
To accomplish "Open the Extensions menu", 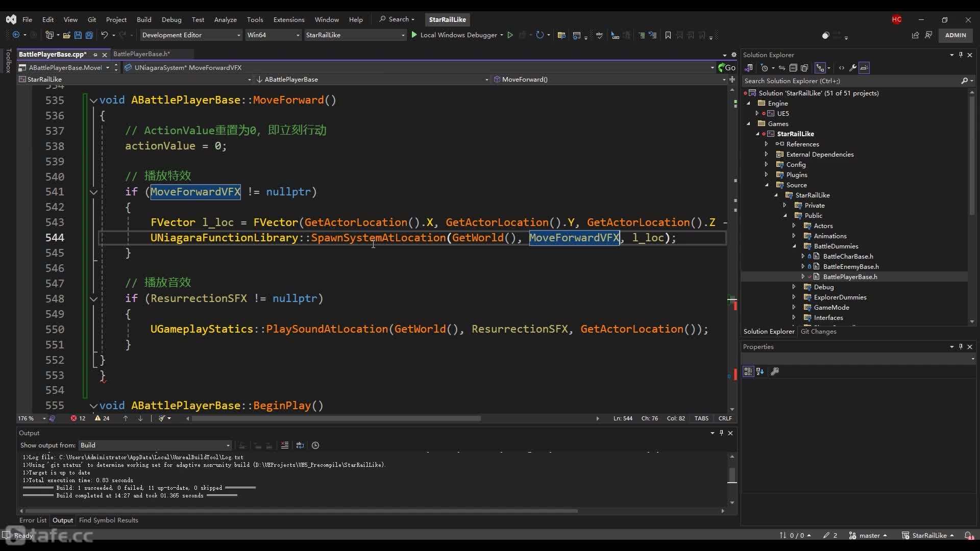I will 289,19.
